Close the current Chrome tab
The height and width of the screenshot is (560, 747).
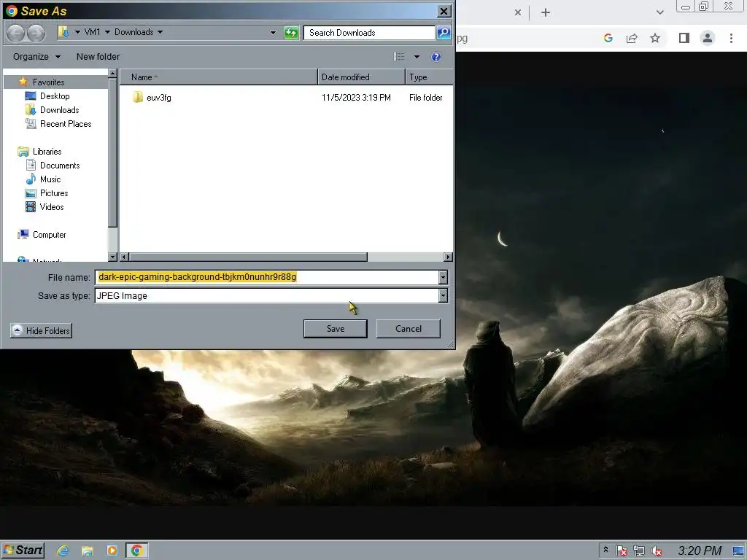pyautogui.click(x=518, y=12)
